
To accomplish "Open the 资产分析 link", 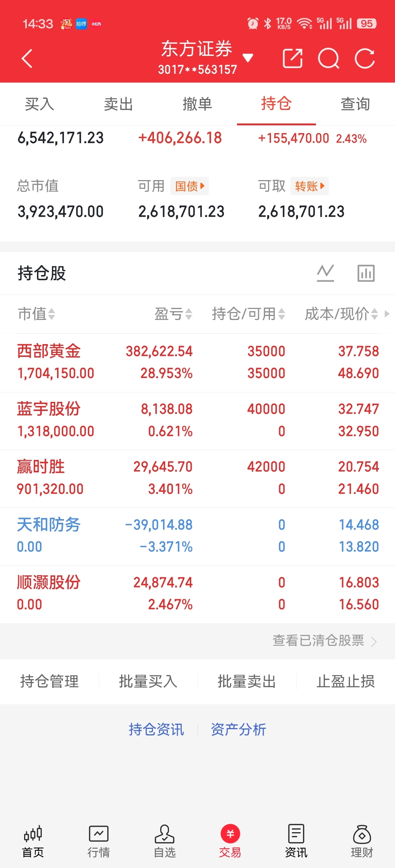I will coord(238,730).
